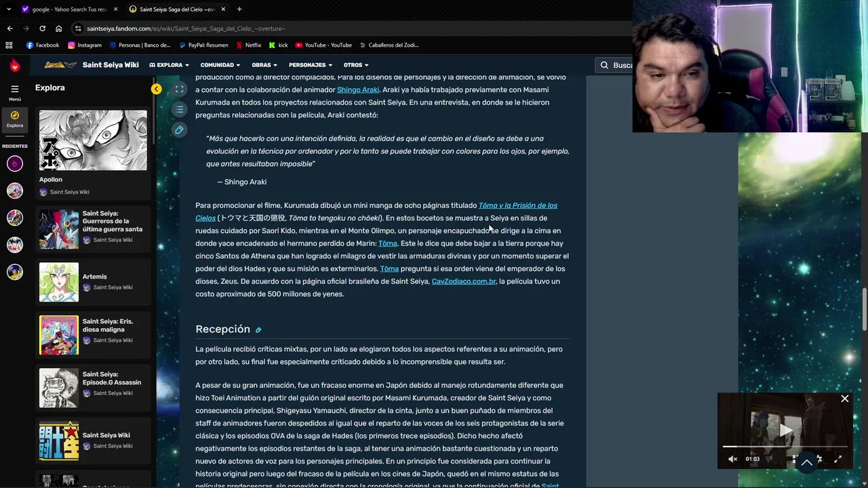Enter fullscreen on the floating video
The height and width of the screenshot is (488, 868).
[x=837, y=459]
